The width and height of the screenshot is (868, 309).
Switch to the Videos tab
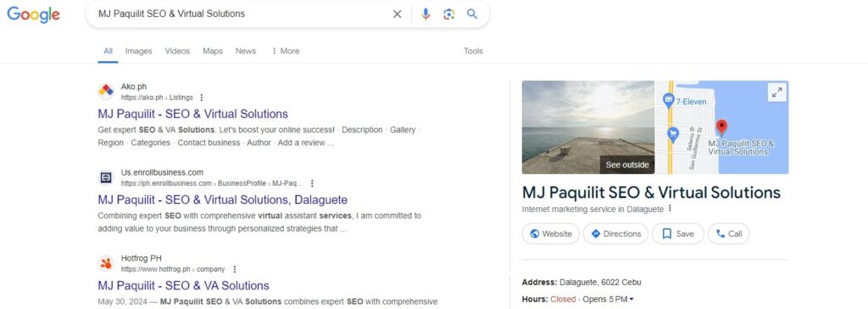tap(177, 51)
